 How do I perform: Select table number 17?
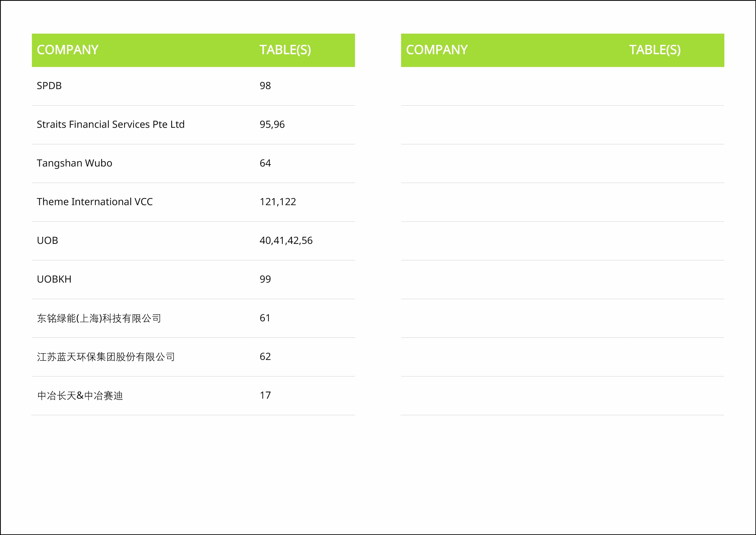coord(265,395)
